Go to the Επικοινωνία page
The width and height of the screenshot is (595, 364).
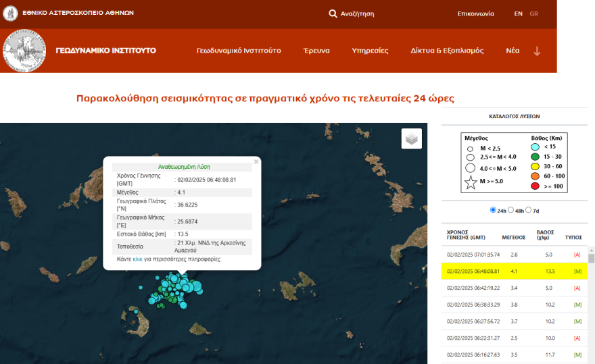click(475, 14)
